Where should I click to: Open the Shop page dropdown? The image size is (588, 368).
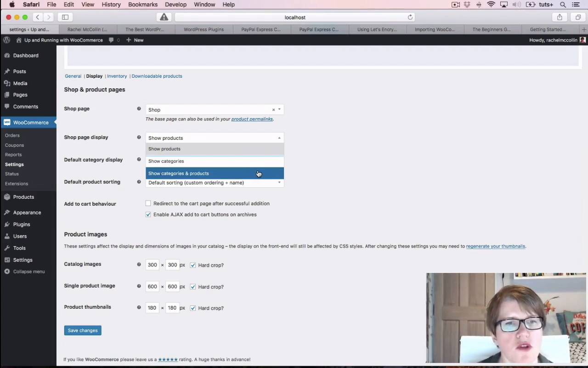215,110
